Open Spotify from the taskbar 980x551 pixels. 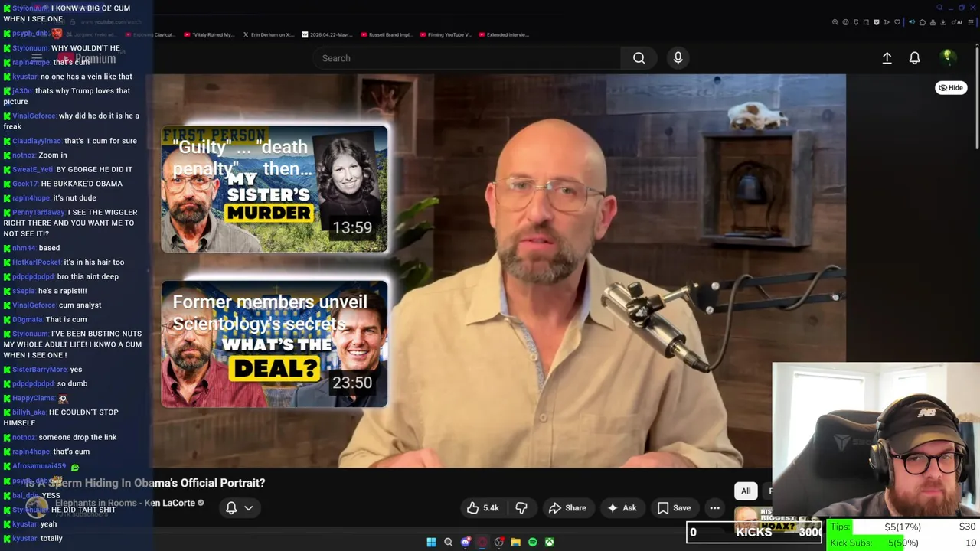click(532, 542)
